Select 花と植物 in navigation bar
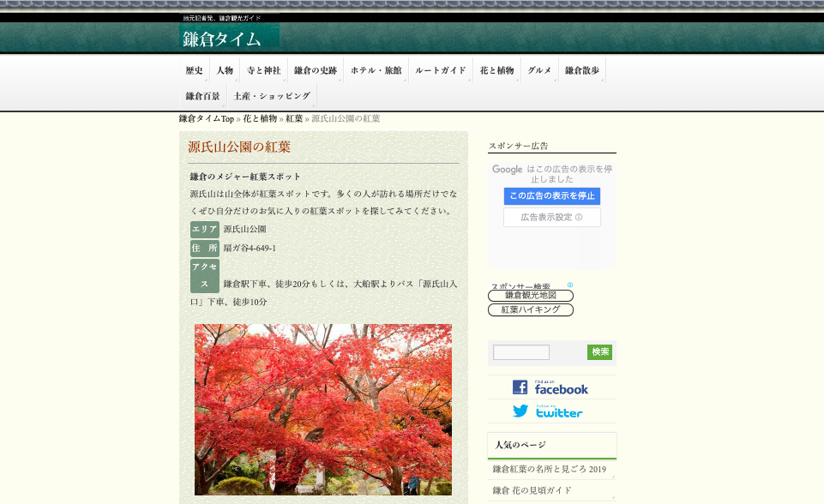Screen dimensions: 824x504 click(x=496, y=70)
